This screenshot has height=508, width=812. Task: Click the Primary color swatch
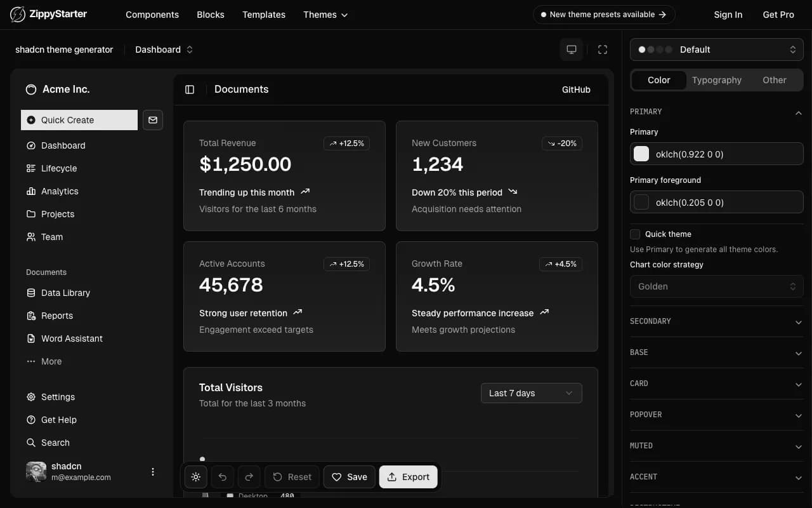641,154
